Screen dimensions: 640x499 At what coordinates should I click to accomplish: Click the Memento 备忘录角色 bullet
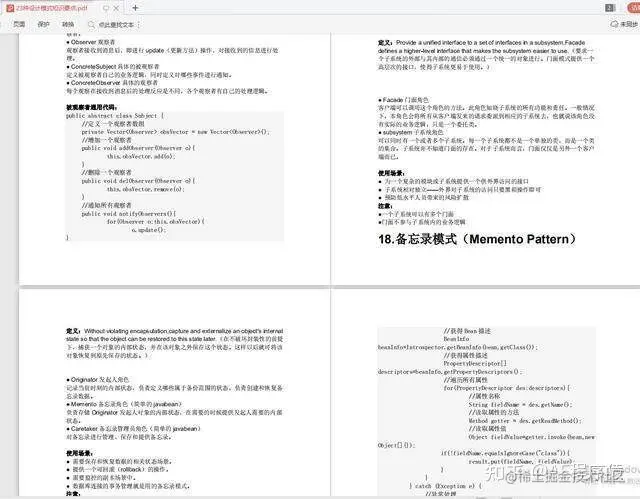124,404
